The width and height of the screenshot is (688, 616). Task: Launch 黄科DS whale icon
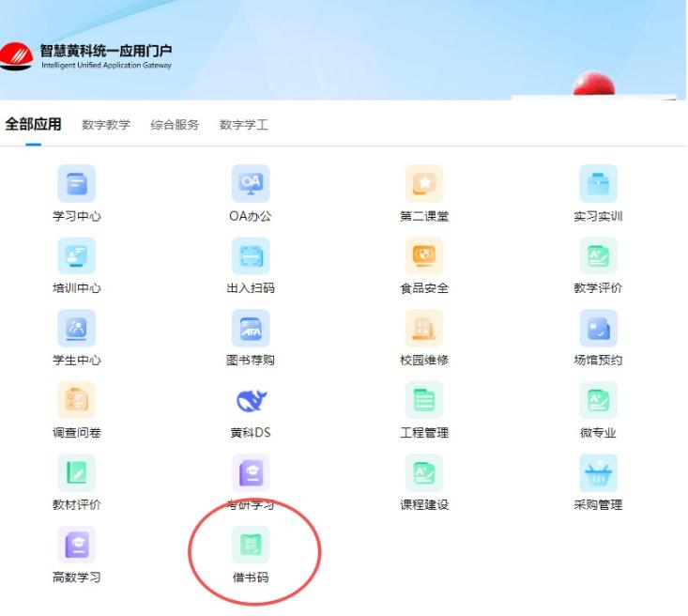(x=251, y=400)
